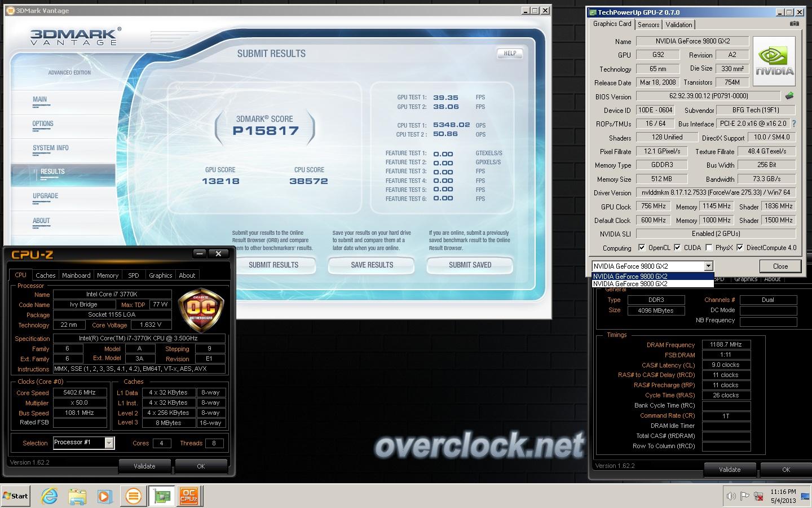Click OK in the CPU window of CPU-Z
This screenshot has height=508, width=812.
point(201,466)
